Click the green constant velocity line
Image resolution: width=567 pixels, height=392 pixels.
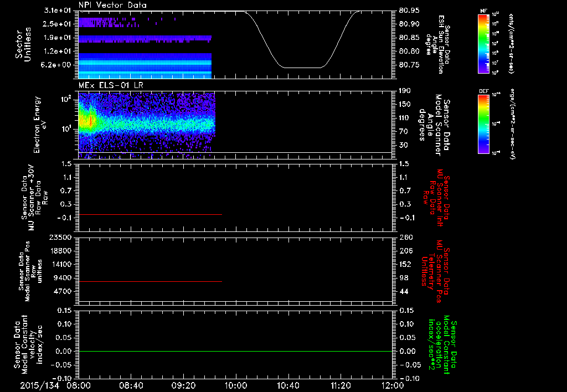tap(235, 351)
